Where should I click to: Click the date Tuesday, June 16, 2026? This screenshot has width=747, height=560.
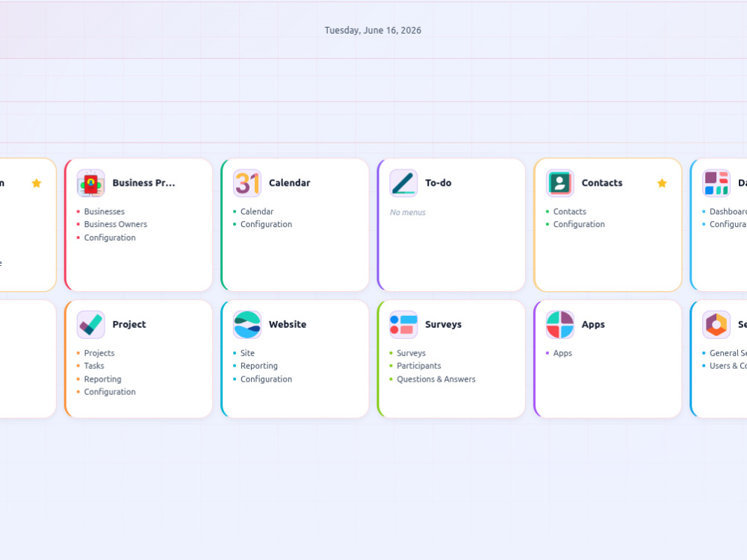point(373,30)
